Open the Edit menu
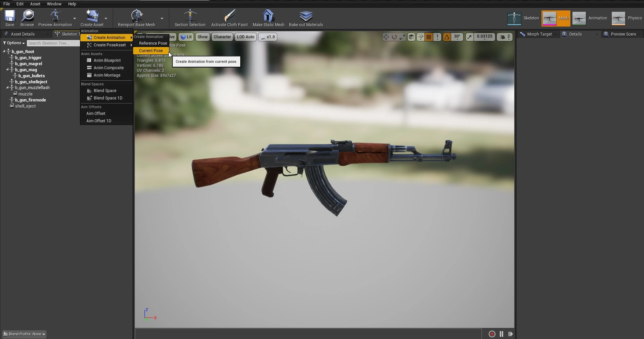 20,4
